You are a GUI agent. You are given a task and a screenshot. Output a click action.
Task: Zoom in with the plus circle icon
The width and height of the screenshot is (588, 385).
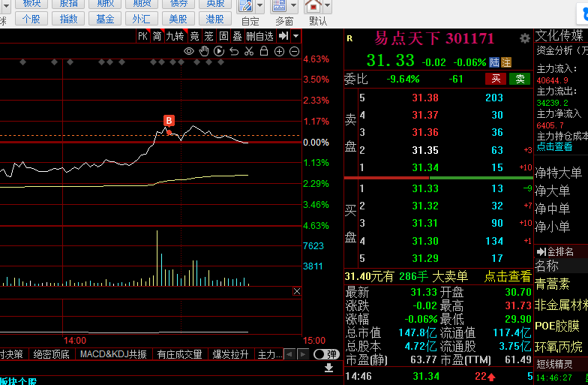[279, 51]
